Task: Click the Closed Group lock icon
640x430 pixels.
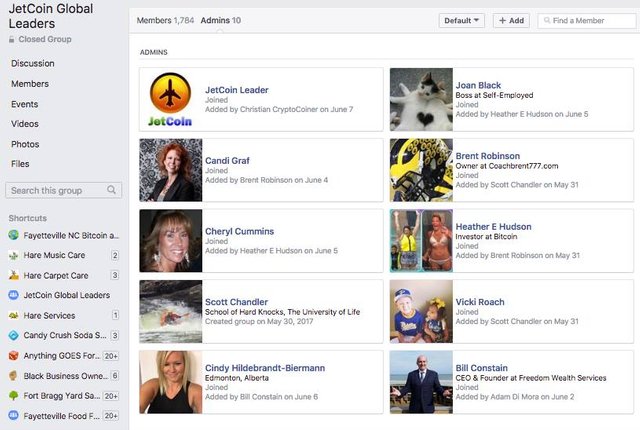Action: [12, 40]
